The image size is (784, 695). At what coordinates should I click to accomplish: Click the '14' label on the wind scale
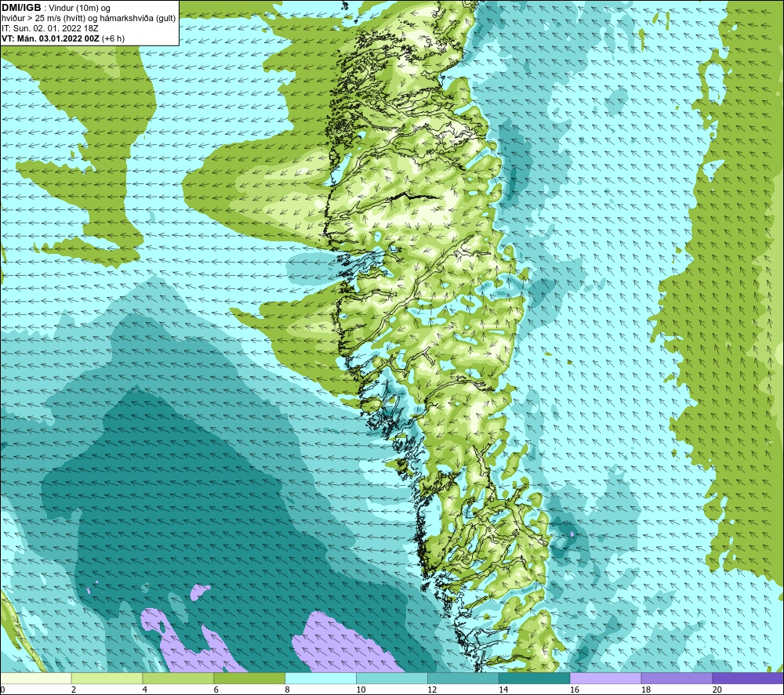pyautogui.click(x=503, y=690)
